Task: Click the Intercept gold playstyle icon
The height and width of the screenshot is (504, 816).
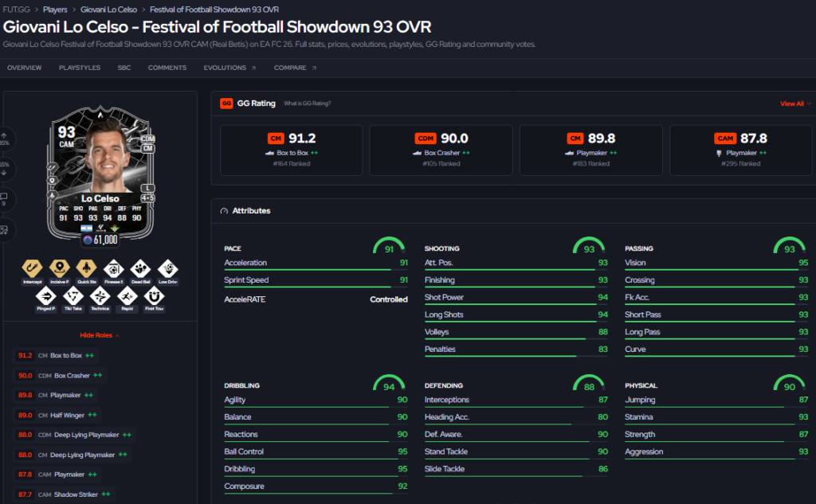Action: [x=32, y=268]
